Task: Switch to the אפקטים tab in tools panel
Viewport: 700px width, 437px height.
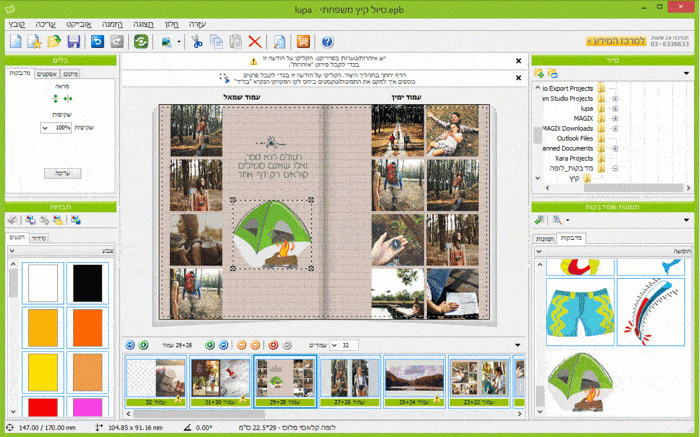Action: click(x=46, y=74)
